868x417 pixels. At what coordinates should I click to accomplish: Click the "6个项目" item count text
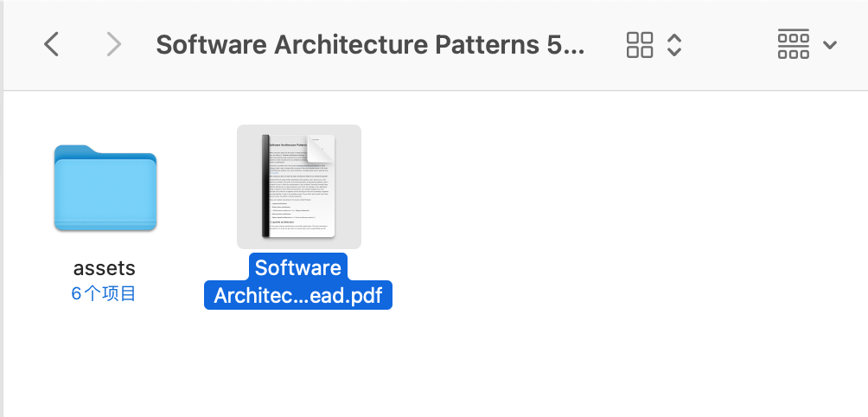click(x=105, y=294)
